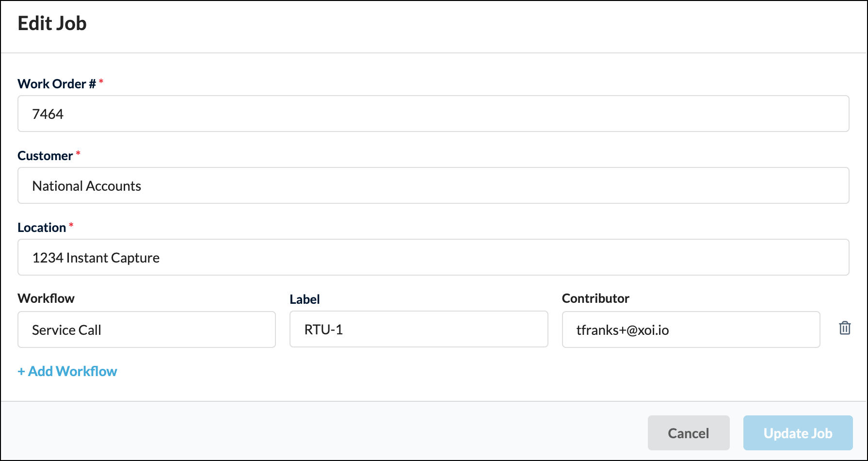Click the Work Order # field label

(x=56, y=84)
